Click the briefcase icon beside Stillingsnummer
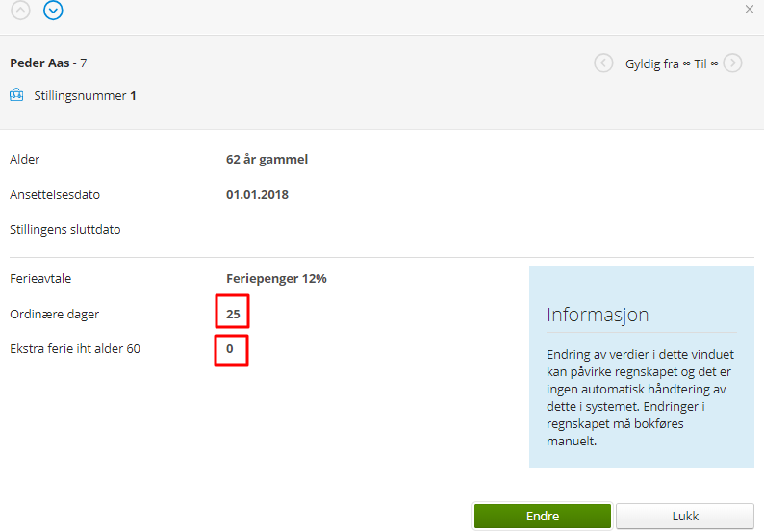Image resolution: width=764 pixels, height=532 pixels. [16, 95]
